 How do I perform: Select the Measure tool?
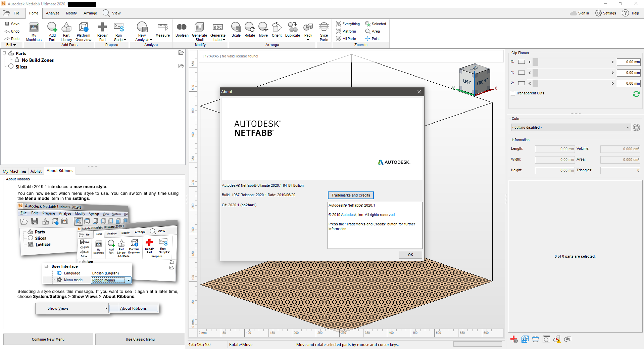[163, 30]
